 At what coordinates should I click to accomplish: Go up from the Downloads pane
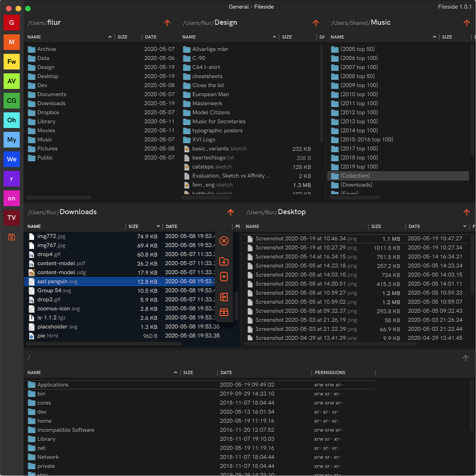tap(231, 212)
